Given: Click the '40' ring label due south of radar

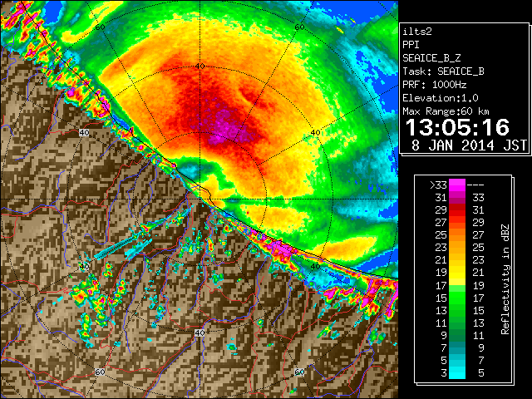Looking at the screenshot, I should point(199,332).
